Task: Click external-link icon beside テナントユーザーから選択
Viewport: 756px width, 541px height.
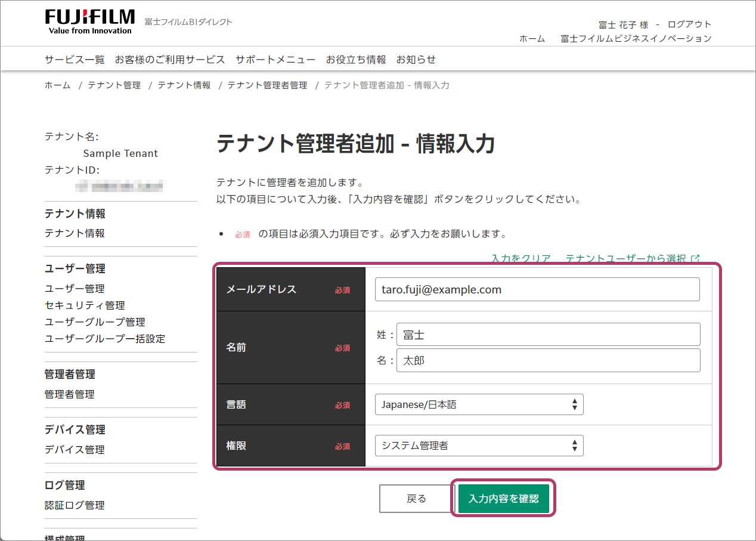Action: [x=695, y=259]
